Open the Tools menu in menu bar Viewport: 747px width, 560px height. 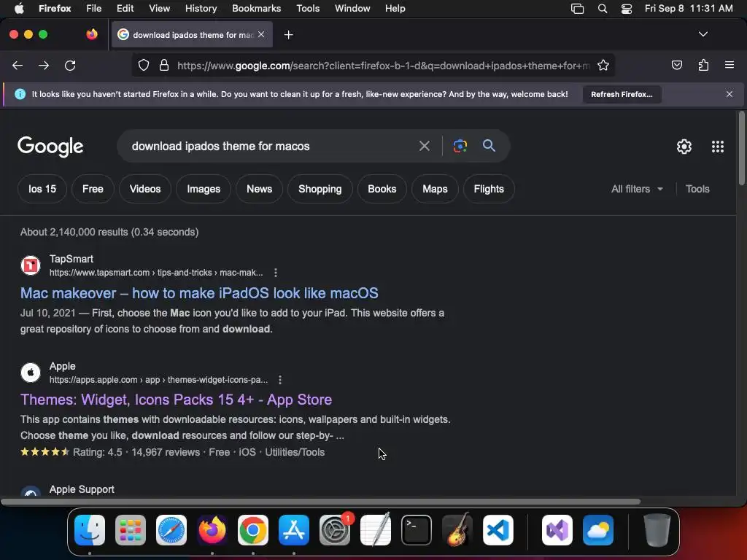tap(308, 8)
